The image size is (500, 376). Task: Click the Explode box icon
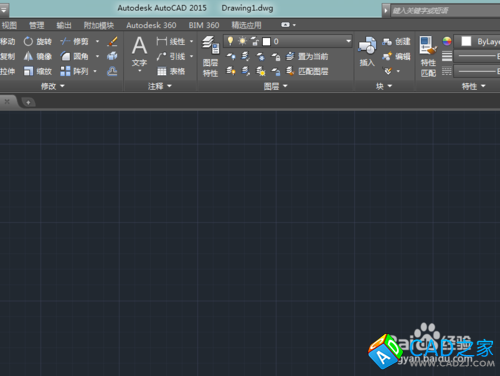112,56
